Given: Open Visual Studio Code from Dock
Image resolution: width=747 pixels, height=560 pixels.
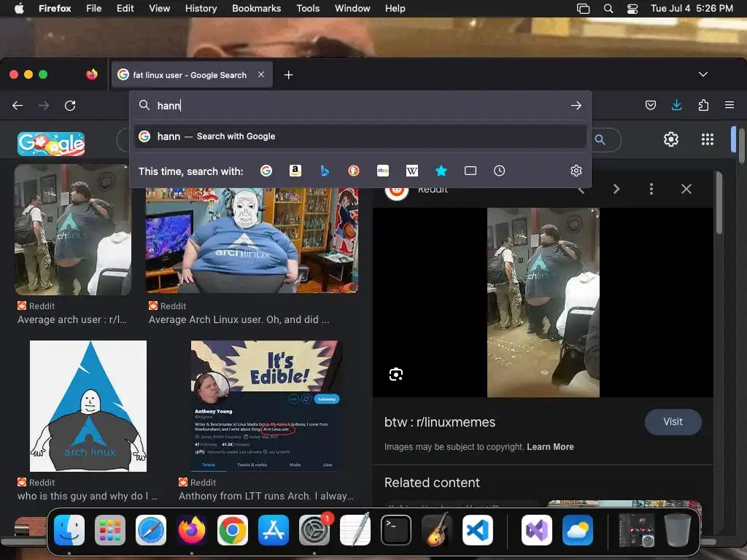Looking at the screenshot, I should (x=477, y=530).
